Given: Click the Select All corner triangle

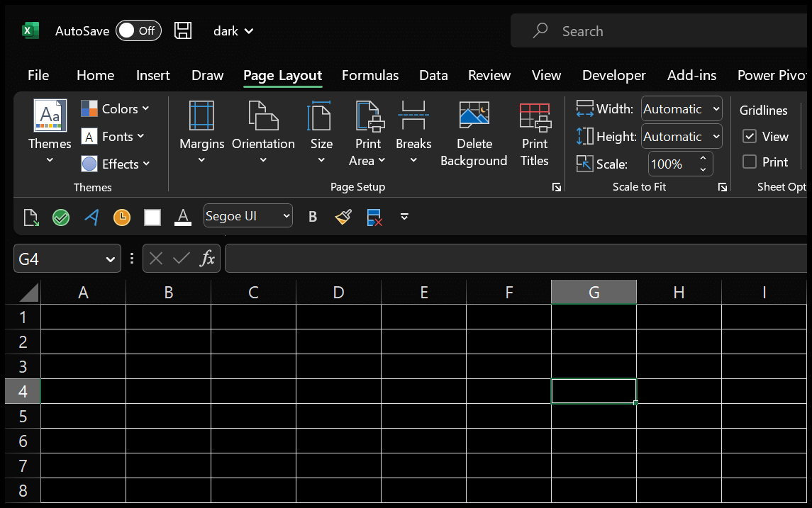Looking at the screenshot, I should 28,292.
